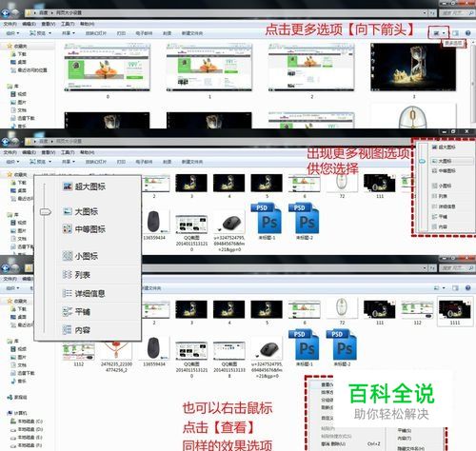Click 打印 in top window toolbar
476x451 pixels.
pos(121,33)
